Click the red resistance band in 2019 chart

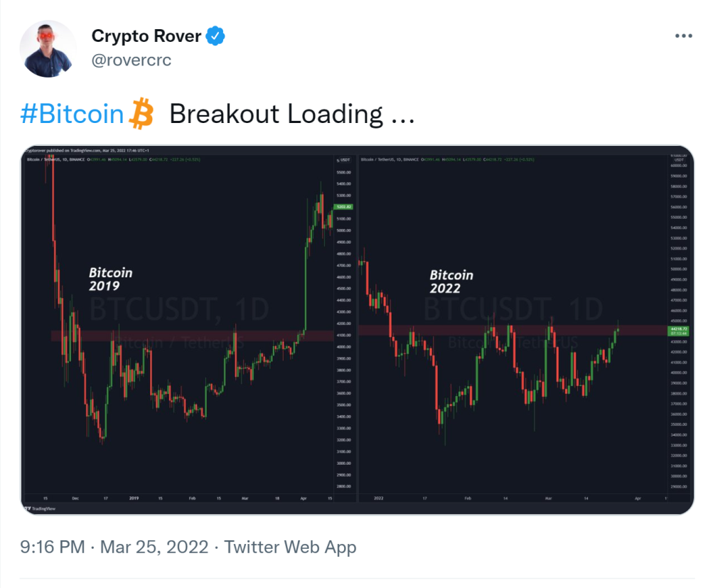[192, 336]
